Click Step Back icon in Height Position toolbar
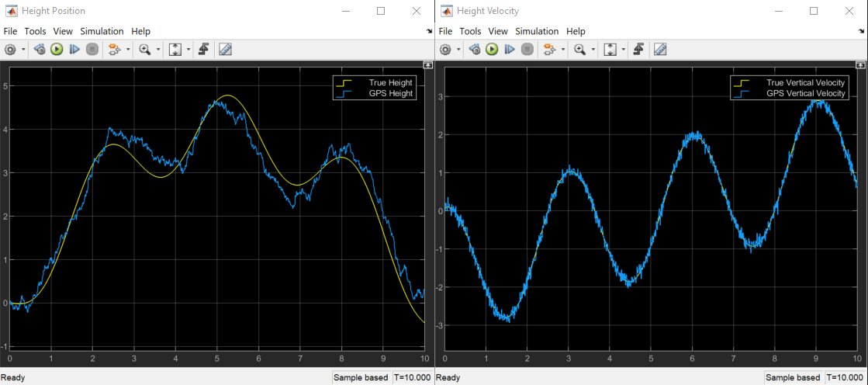 point(39,49)
